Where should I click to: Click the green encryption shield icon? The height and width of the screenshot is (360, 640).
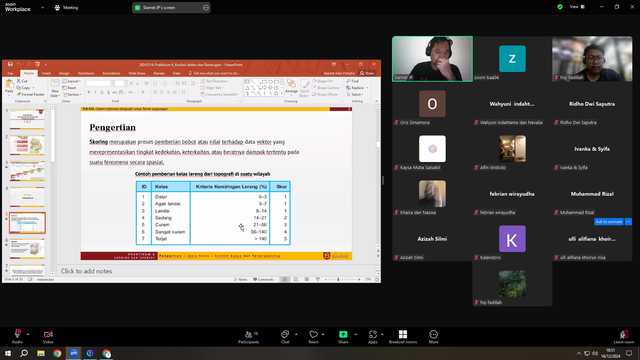(x=560, y=7)
